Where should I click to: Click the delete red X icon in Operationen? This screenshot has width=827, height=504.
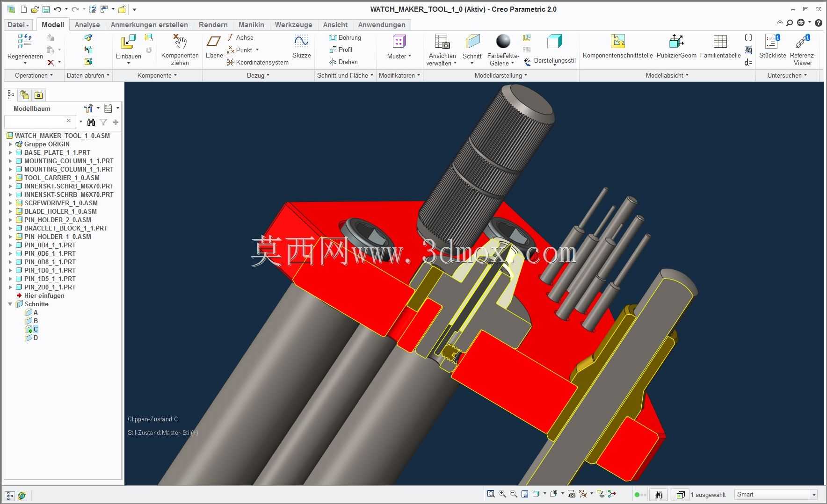click(51, 62)
